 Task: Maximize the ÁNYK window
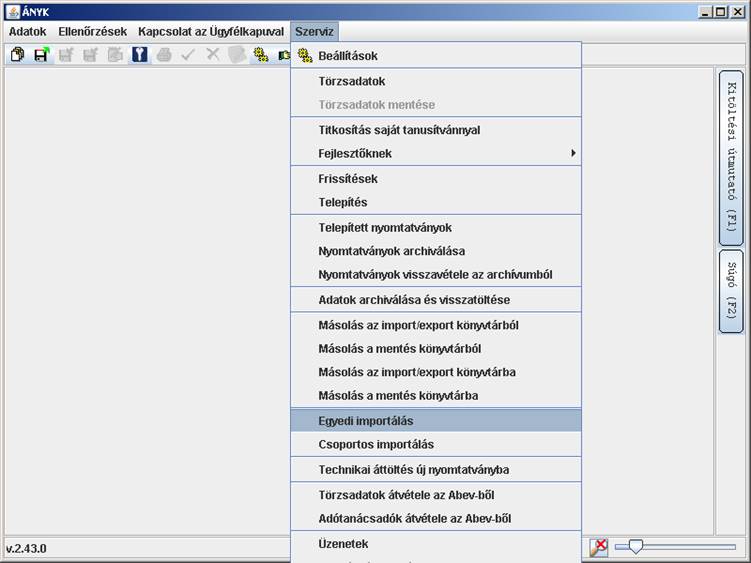pyautogui.click(x=721, y=12)
